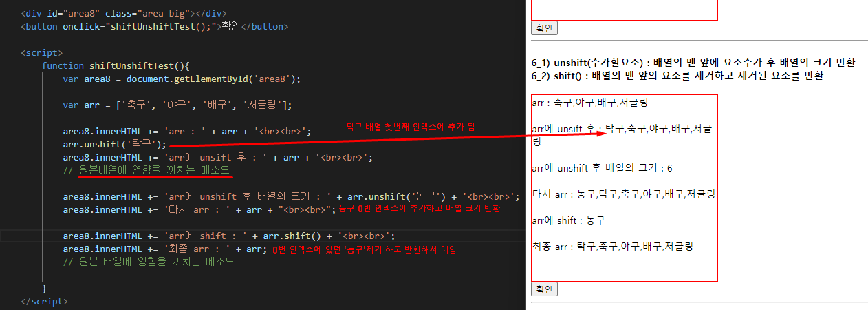Click output line '최종 arr : 탁구,축구,야구,배구,저글링'
This screenshot has width=868, height=310.
(612, 246)
